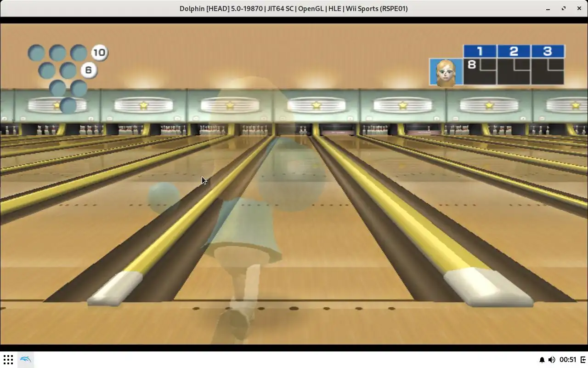
Task: Click the Mii player portrait
Action: pos(446,72)
